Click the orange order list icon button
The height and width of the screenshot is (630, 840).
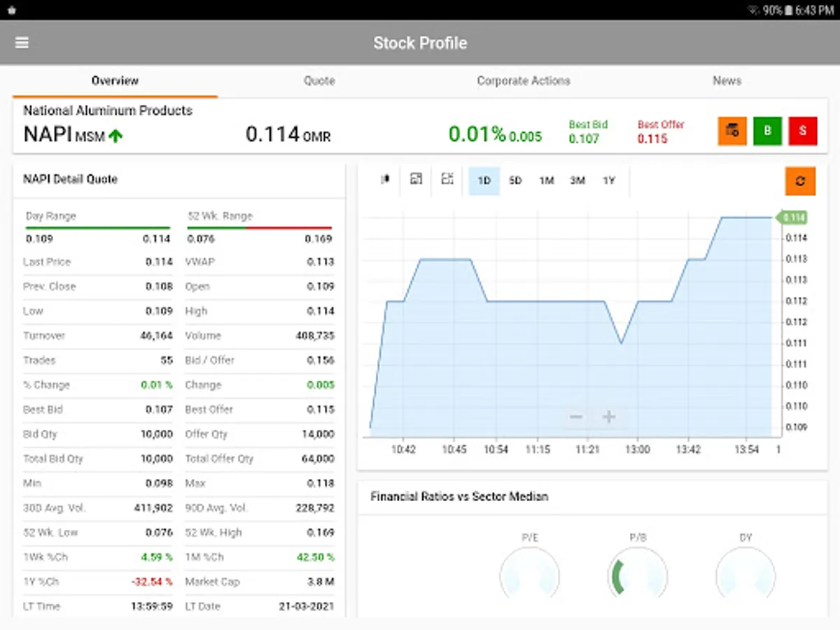click(732, 131)
